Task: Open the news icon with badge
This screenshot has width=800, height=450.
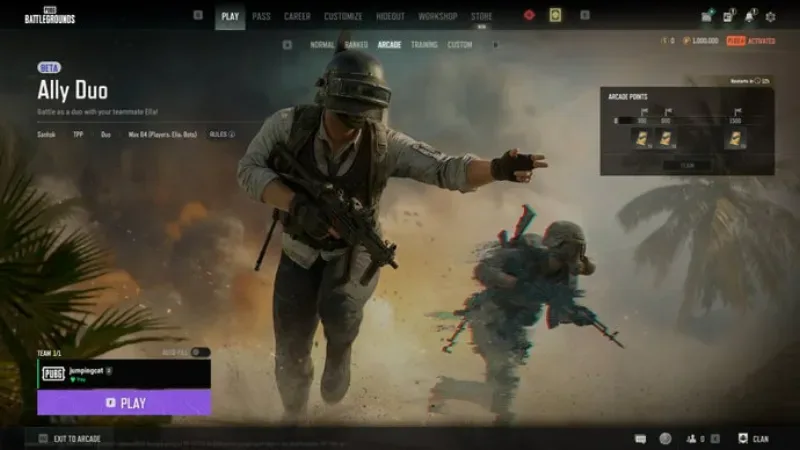Action: click(x=728, y=16)
